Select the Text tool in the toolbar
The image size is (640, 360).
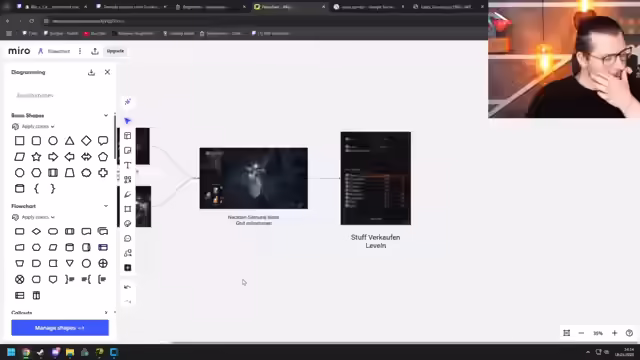[x=128, y=165]
